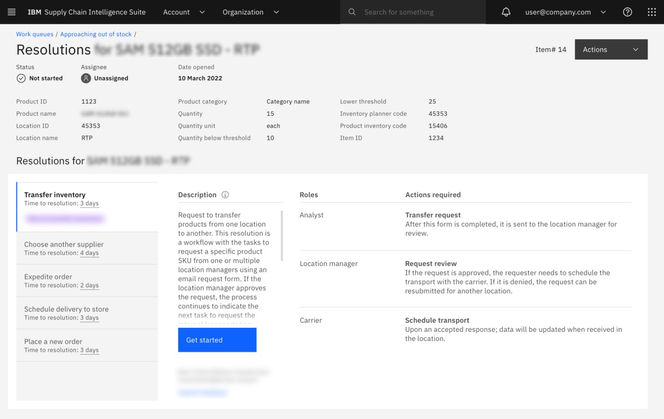Click the Description info icon
664x419 pixels.
(225, 195)
